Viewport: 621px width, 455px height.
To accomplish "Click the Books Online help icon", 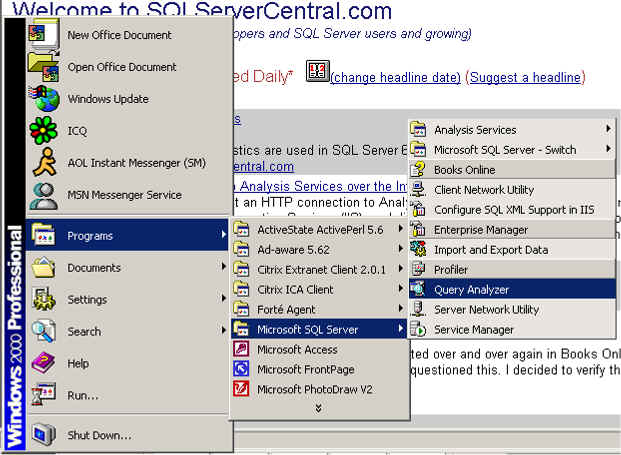I will point(418,169).
